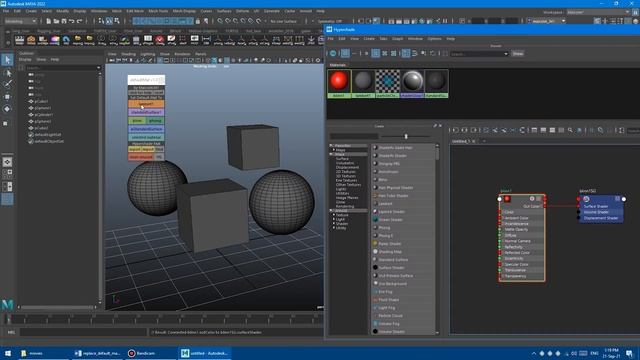The image size is (640, 360).
Task: Open the Outliner search filter dropdown arrow
Action: pos(98,68)
